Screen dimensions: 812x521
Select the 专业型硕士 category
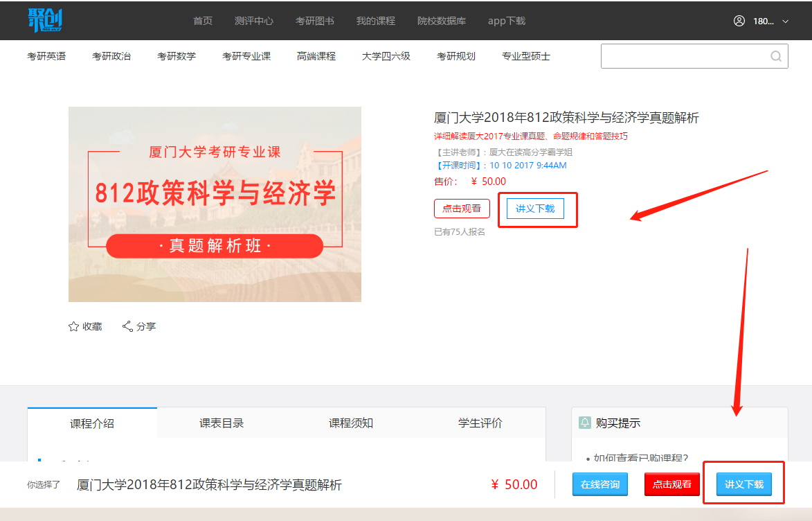pos(525,56)
